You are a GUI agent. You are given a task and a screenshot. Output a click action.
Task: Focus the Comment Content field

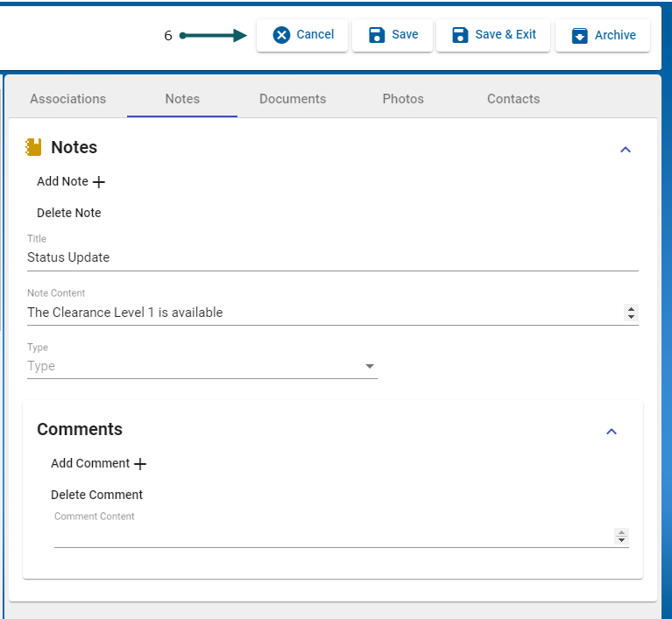coord(333,536)
